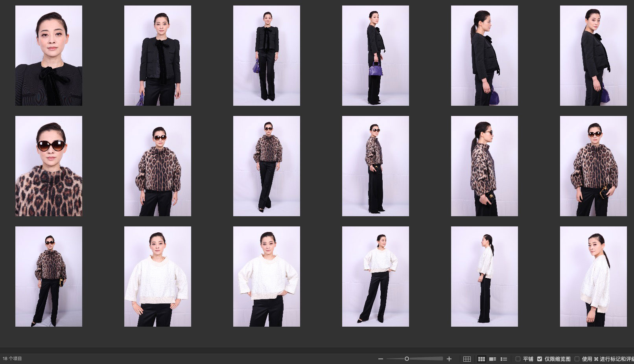This screenshot has height=364, width=634.
Task: Select third-row full-body leopard sweater photo
Action: (49, 276)
